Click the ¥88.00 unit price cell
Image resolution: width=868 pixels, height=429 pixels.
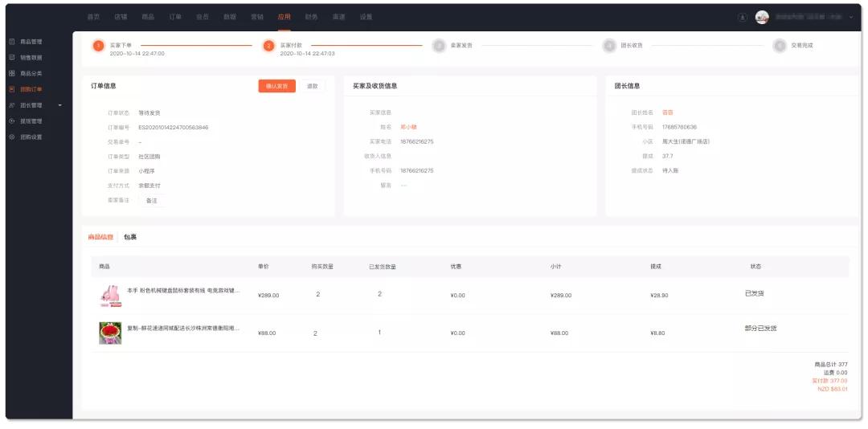267,333
